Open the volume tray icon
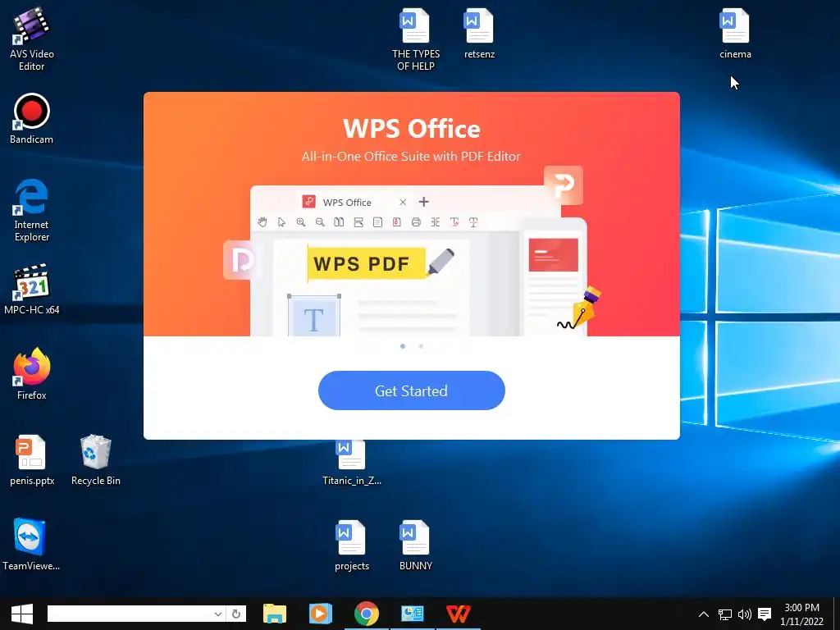The height and width of the screenshot is (630, 840). (745, 614)
